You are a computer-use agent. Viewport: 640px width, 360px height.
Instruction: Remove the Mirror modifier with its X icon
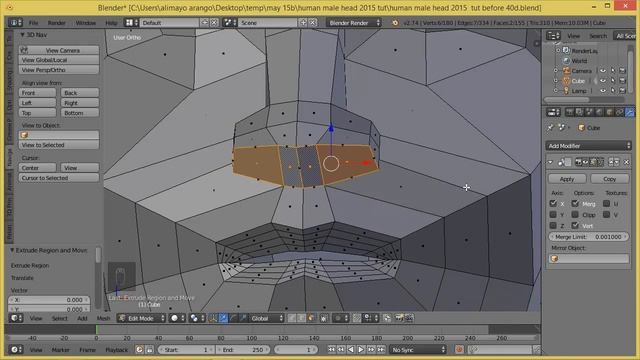point(627,162)
